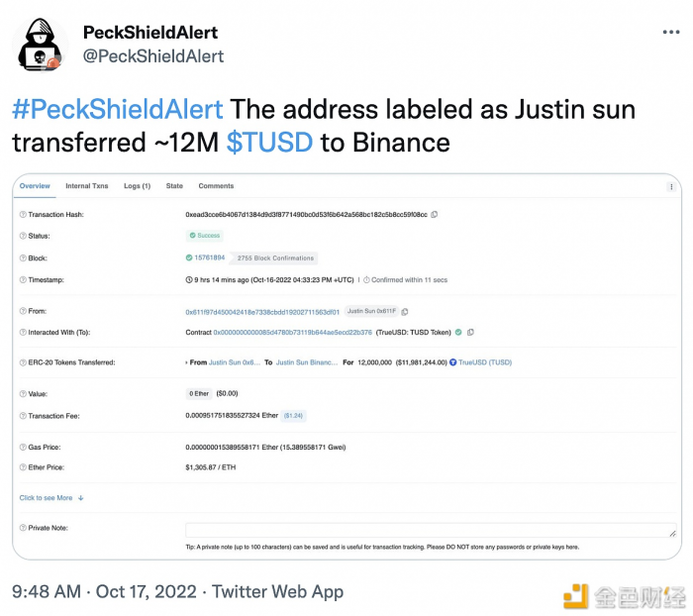The width and height of the screenshot is (693, 616).
Task: Open the TrueUSD (TUSD) token link
Action: [x=485, y=362]
